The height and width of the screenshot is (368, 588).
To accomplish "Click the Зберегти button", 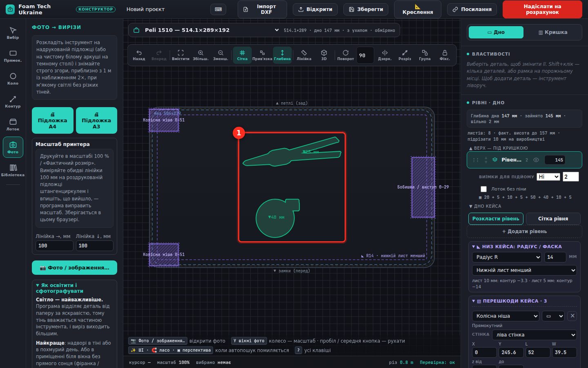I will pyautogui.click(x=366, y=9).
